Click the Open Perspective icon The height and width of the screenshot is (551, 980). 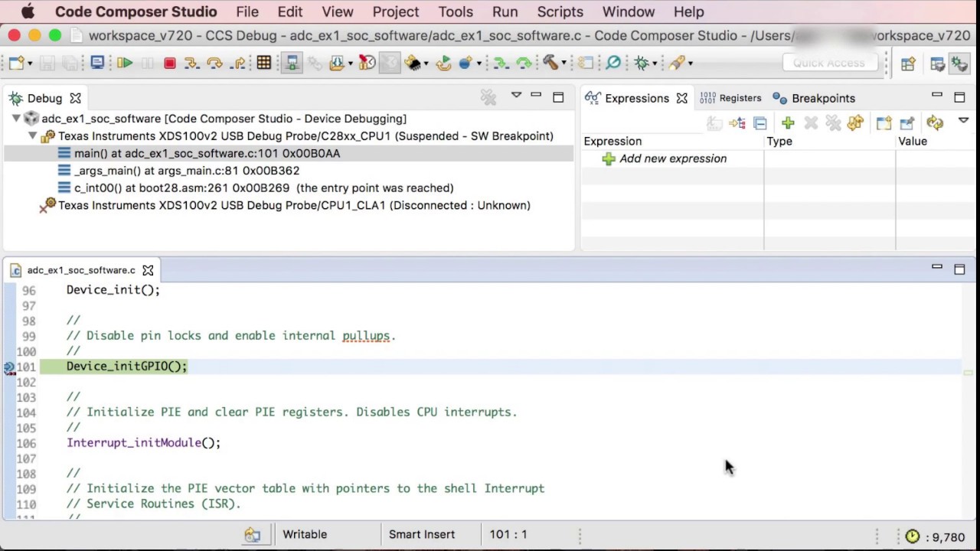[908, 64]
